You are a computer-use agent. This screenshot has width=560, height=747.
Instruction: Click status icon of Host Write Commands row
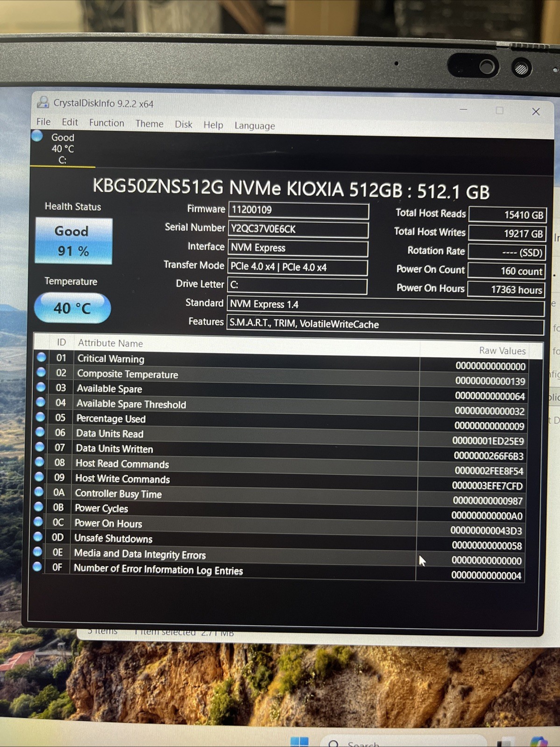(x=39, y=477)
